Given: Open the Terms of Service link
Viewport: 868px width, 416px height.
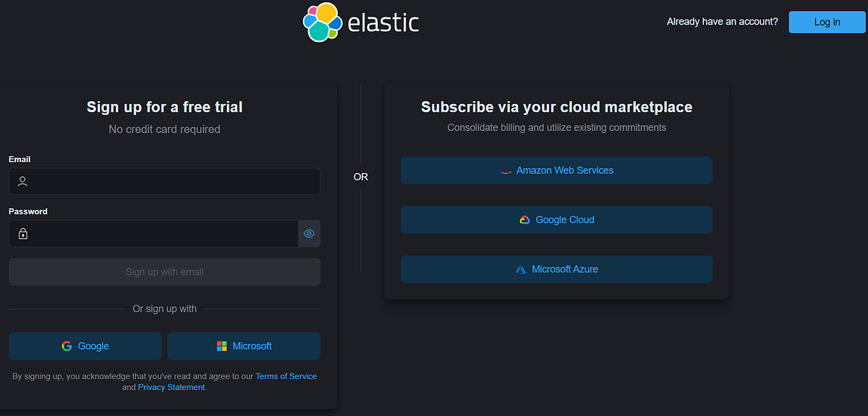Looking at the screenshot, I should click(x=286, y=376).
